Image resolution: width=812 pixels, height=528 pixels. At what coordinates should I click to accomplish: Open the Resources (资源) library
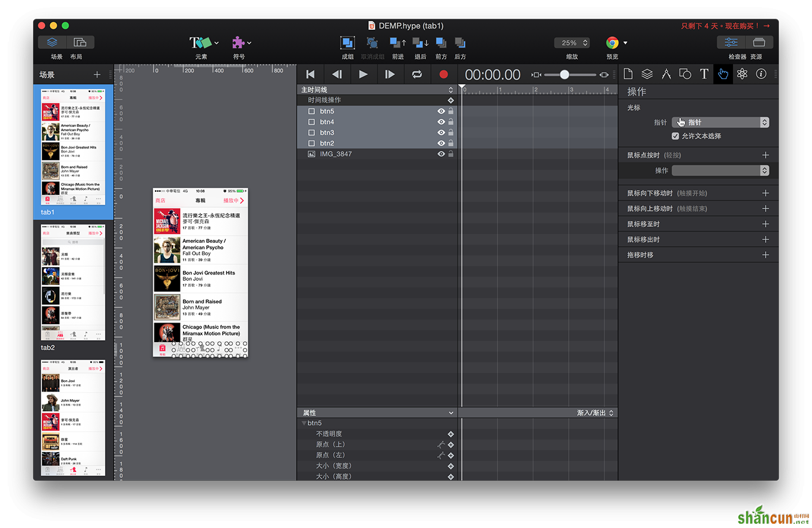point(759,42)
